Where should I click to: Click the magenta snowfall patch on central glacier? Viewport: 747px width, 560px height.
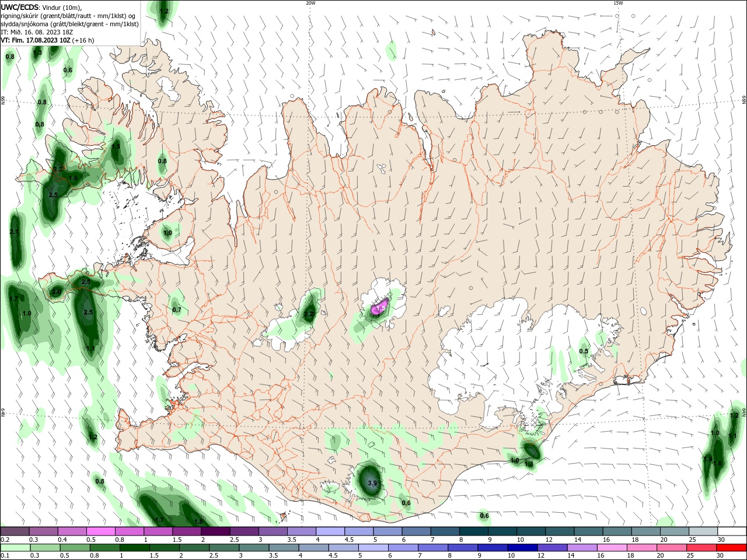tap(379, 307)
